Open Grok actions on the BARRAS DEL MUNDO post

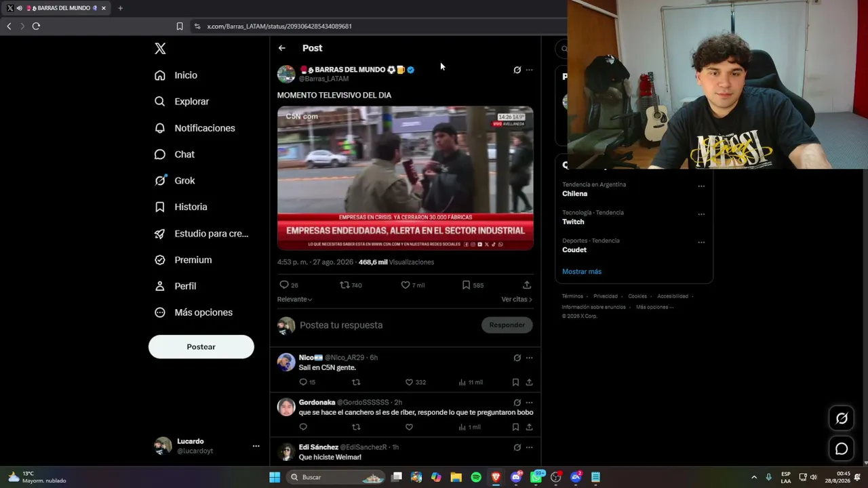coord(517,70)
